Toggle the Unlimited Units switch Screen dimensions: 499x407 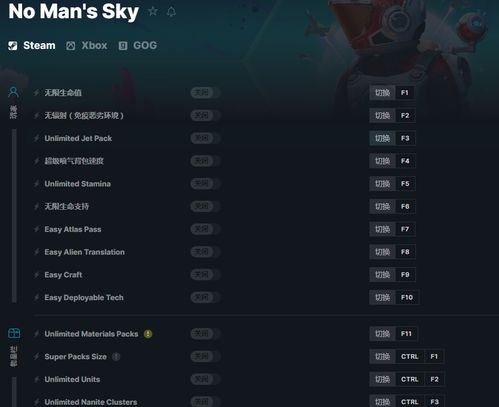point(205,379)
